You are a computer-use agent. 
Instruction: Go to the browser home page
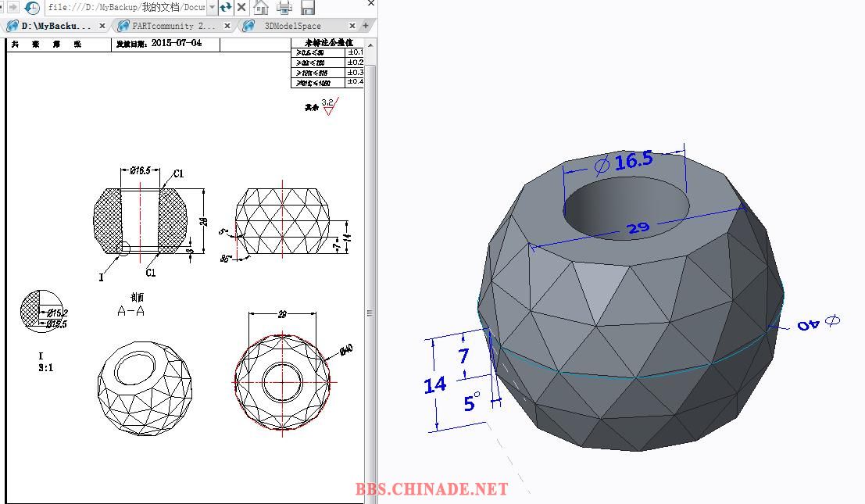261,8
